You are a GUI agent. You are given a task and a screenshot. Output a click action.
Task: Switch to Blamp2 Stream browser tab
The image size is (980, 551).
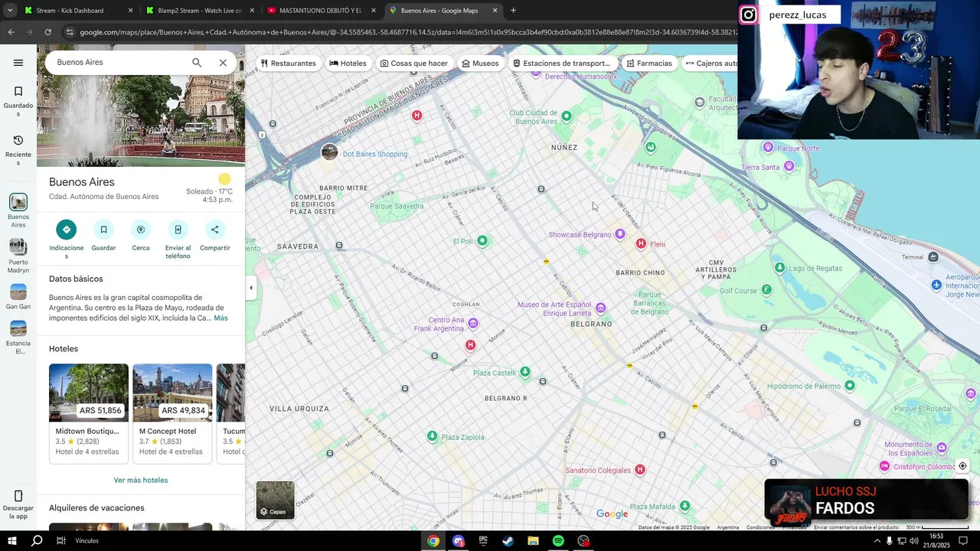pos(198,11)
